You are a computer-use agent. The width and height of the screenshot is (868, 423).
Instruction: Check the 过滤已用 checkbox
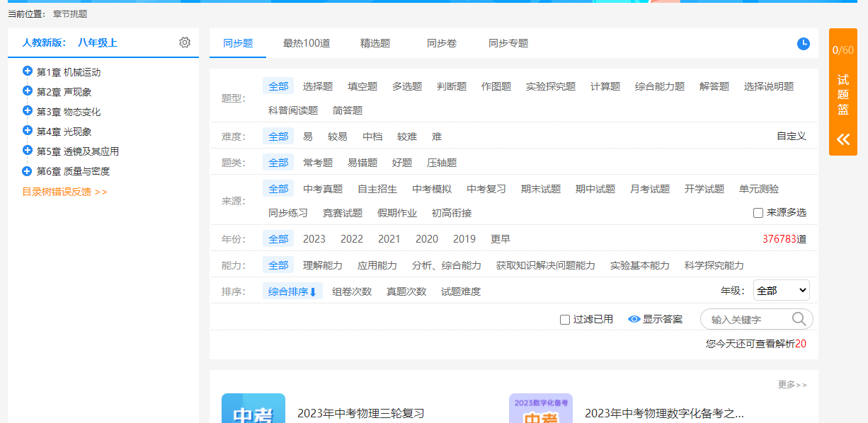pos(565,320)
